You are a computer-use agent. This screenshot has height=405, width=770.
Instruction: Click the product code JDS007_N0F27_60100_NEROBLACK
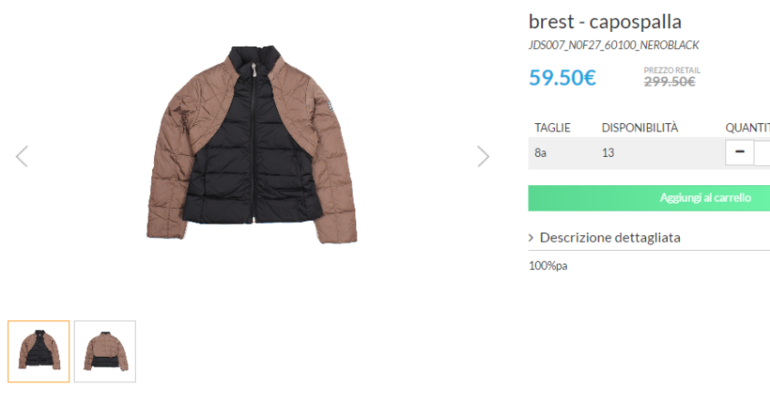point(613,45)
